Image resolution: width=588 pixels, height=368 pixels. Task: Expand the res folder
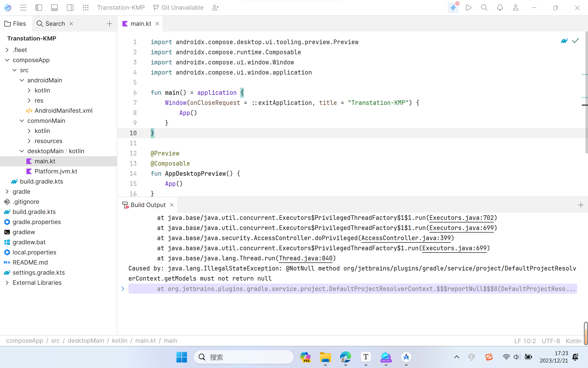coord(29,101)
